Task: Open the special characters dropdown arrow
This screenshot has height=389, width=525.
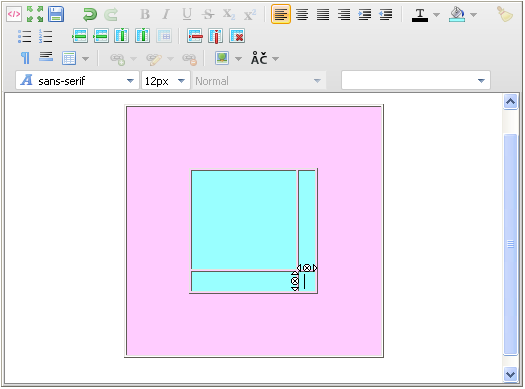Action: (275, 59)
